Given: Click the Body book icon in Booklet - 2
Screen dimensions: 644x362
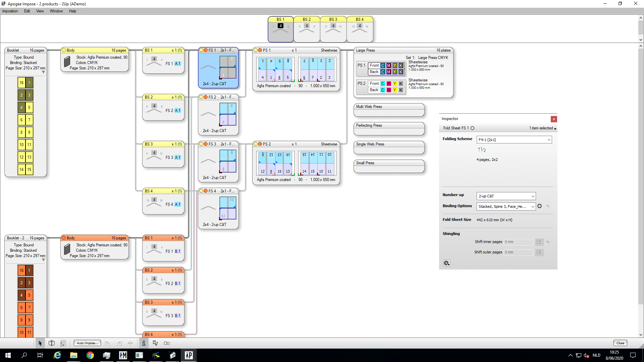Looking at the screenshot, I should click(x=67, y=250).
